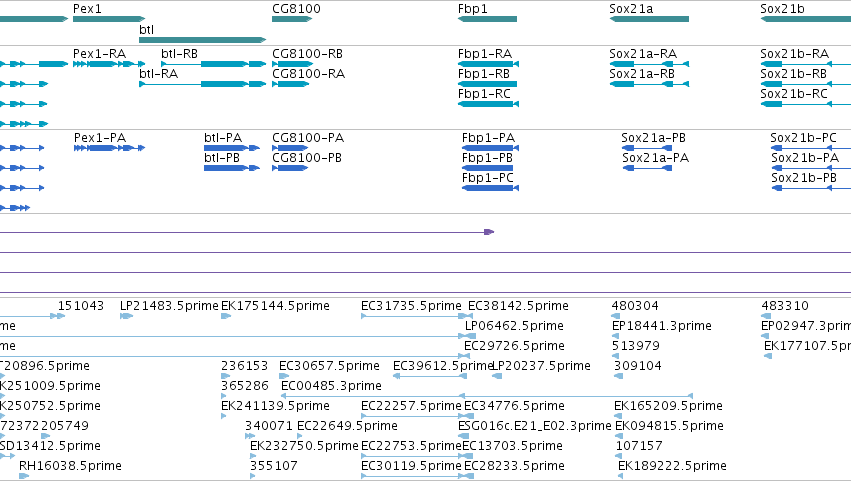Select EST EC38142.5prime
Viewport: 851px width, 481px height.
point(518,306)
